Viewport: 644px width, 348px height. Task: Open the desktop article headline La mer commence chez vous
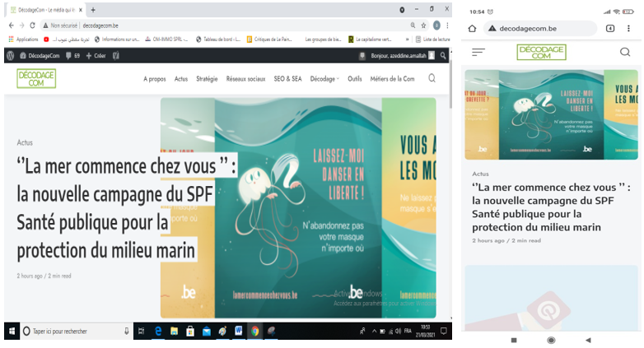[x=127, y=208]
